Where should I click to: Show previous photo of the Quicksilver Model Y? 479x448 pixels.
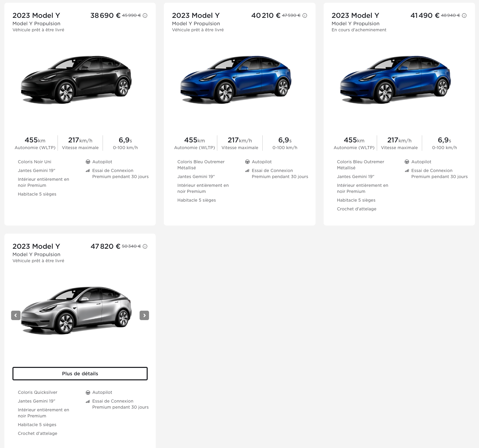tap(16, 315)
